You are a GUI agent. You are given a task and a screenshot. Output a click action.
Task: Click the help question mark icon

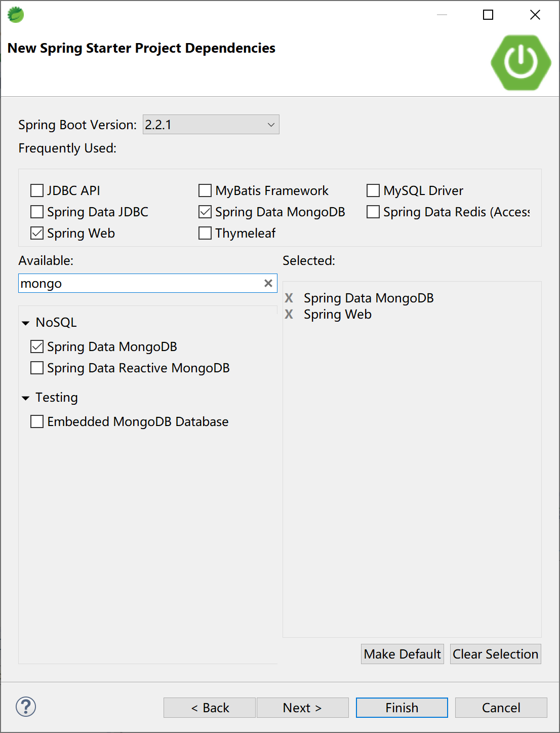click(26, 707)
